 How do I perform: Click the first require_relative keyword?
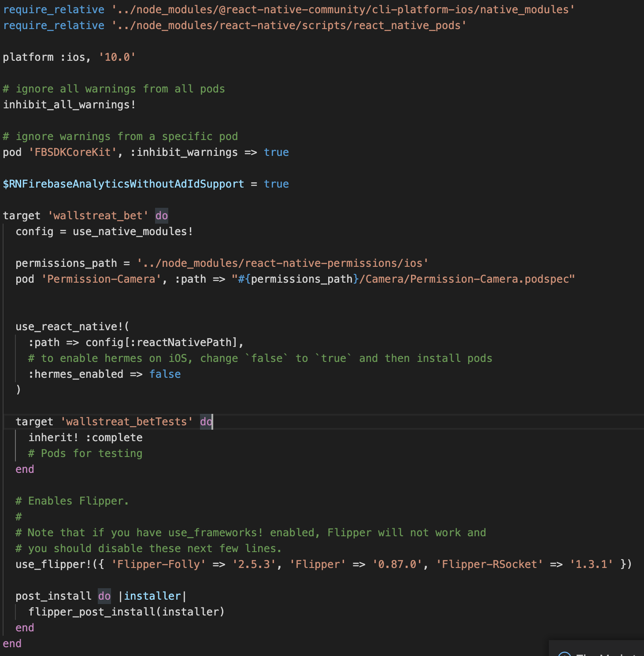click(x=54, y=10)
